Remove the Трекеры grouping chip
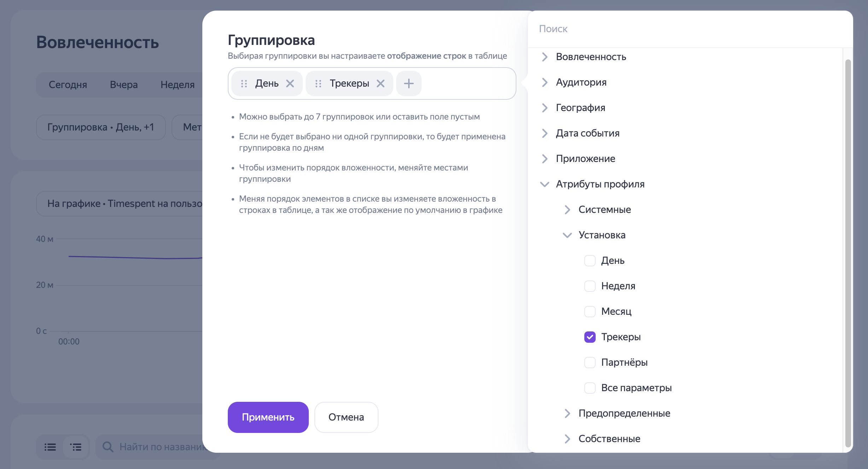 point(381,83)
